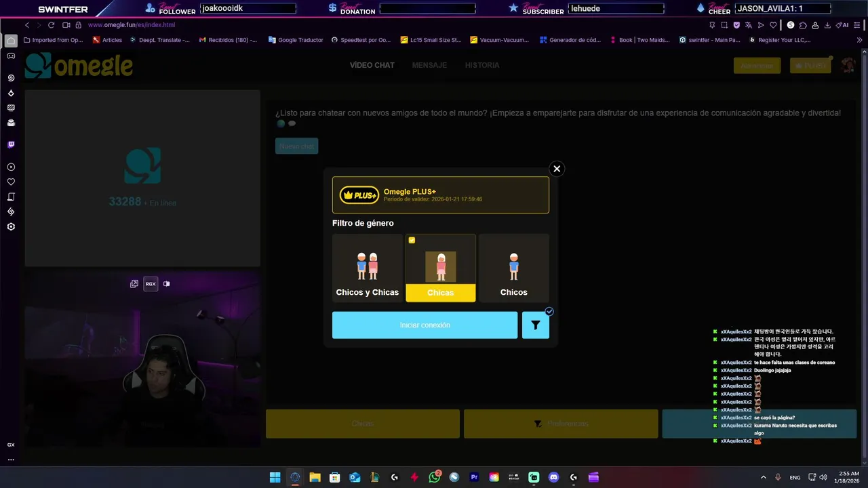Open the Vacuum-Vacuum bookmark

point(499,40)
